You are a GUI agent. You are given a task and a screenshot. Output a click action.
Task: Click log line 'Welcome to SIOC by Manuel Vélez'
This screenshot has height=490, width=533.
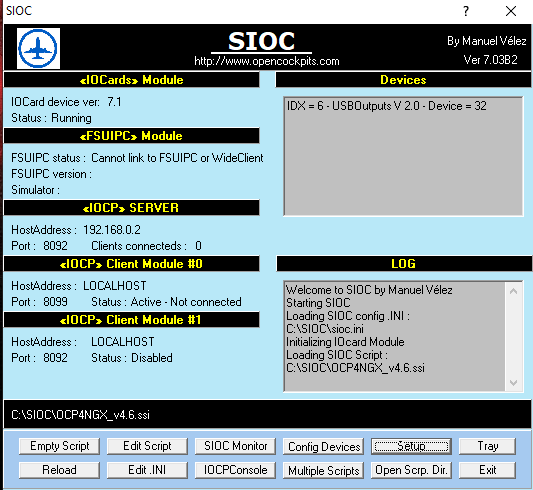click(x=369, y=290)
